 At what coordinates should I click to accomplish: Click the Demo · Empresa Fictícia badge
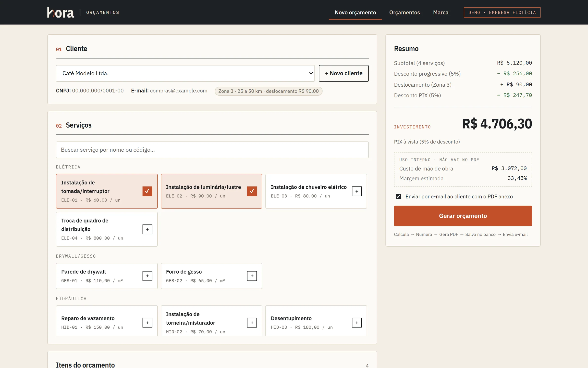pyautogui.click(x=502, y=13)
